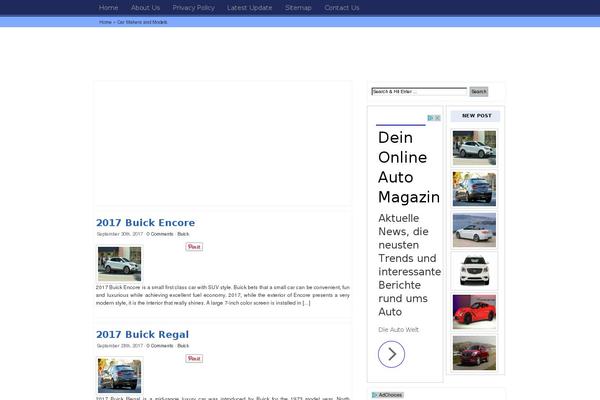Open the Buick Encore post thumbnail image
Viewport: 600px width, 400px height.
[119, 264]
